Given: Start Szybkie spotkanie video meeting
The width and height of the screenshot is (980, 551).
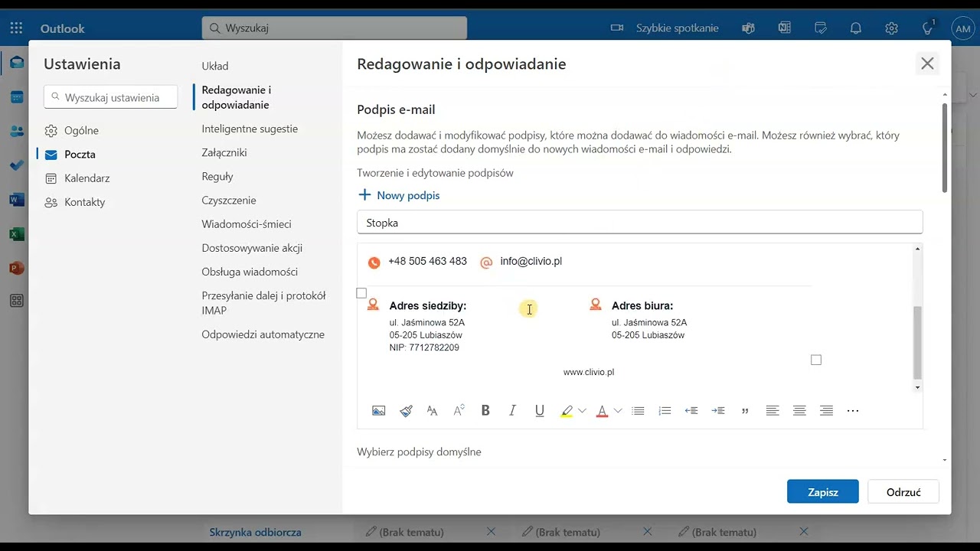Looking at the screenshot, I should (665, 28).
